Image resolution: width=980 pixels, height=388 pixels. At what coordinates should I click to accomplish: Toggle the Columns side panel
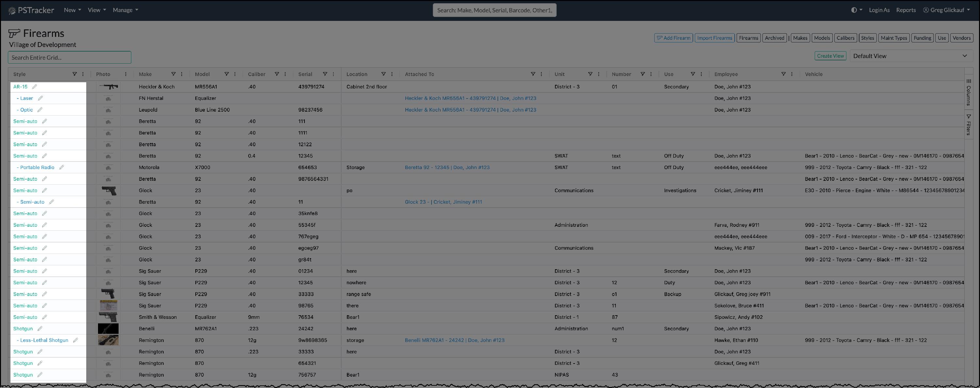coord(969,92)
